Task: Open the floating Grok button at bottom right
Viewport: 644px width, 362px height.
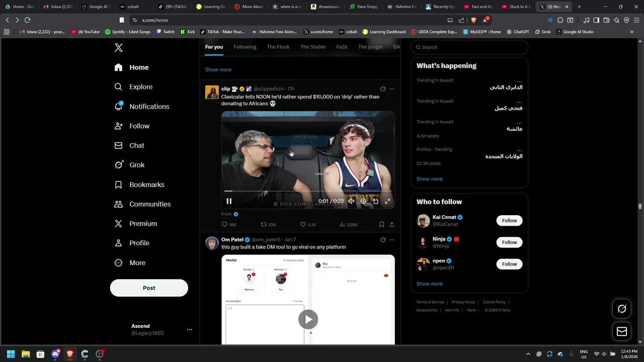Action: [x=622, y=309]
